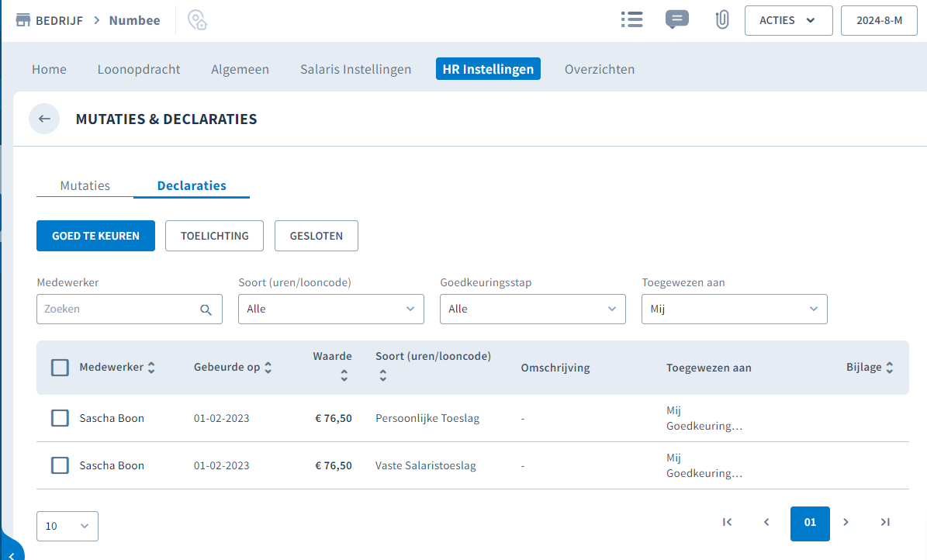The width and height of the screenshot is (927, 560).
Task: Sort by Medewerker column arrows
Action: [x=151, y=367]
